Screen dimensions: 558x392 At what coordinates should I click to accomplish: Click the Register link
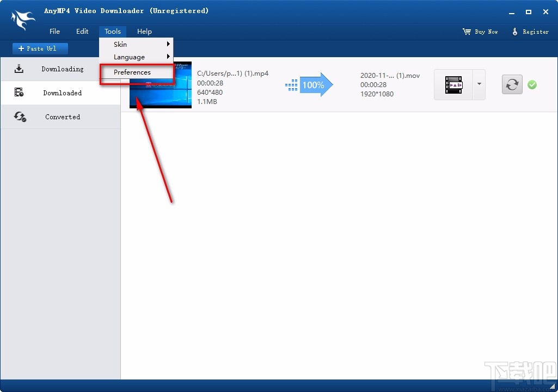[531, 32]
